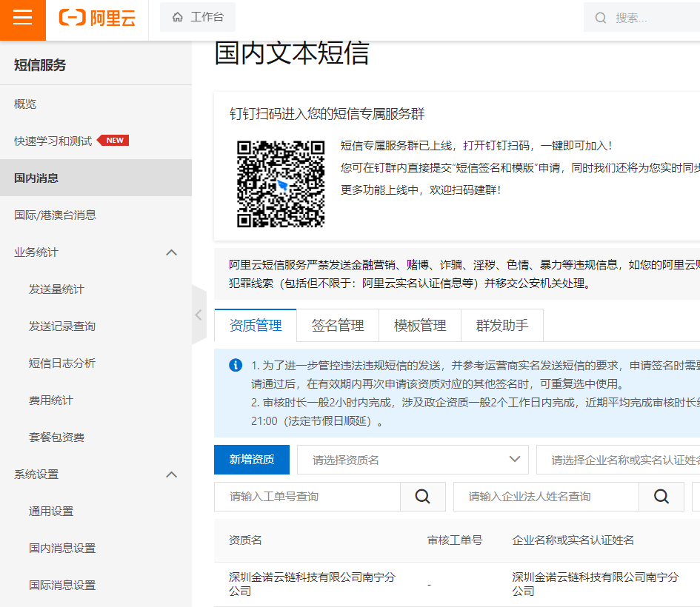The width and height of the screenshot is (700, 607).
Task: Click search icon for 工单号 query
Action: click(x=423, y=497)
